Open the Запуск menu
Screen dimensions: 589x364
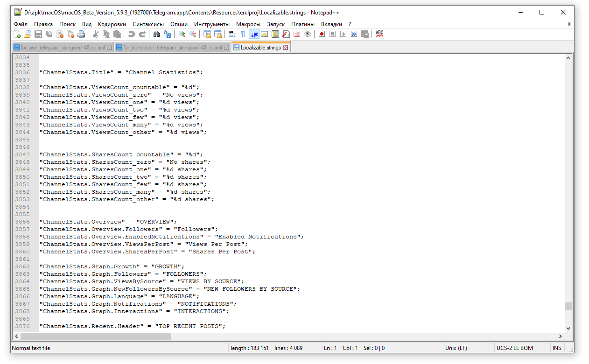(x=276, y=24)
